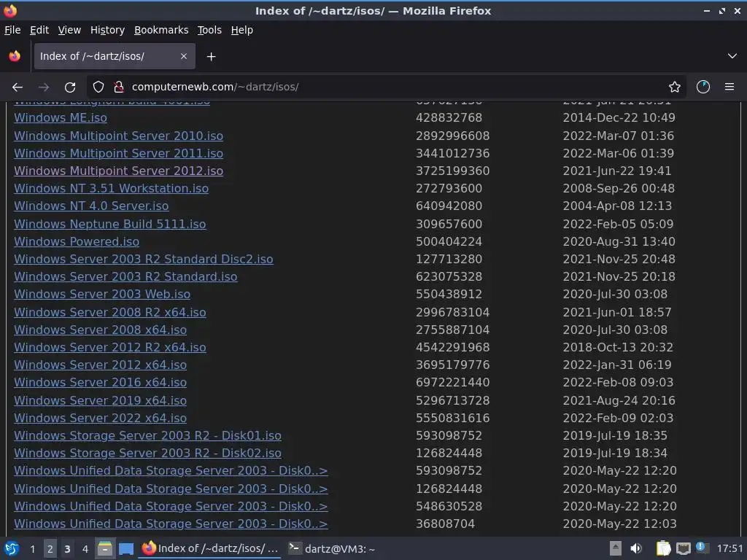Switch to workspace 3 in pager
The width and height of the screenshot is (747, 560).
tap(67, 549)
